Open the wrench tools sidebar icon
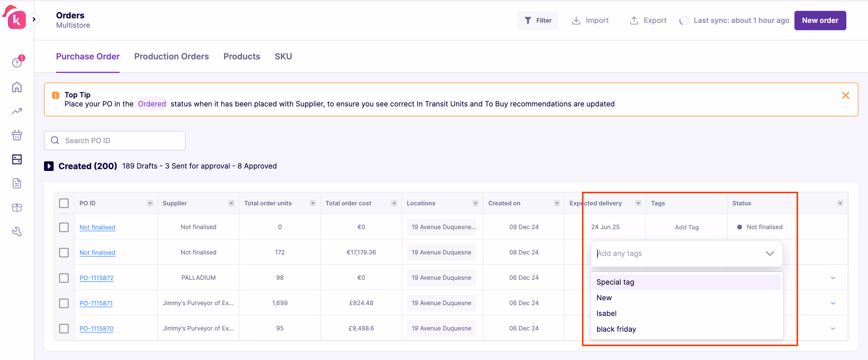Screen dimensions: 868x360 [x=17, y=232]
